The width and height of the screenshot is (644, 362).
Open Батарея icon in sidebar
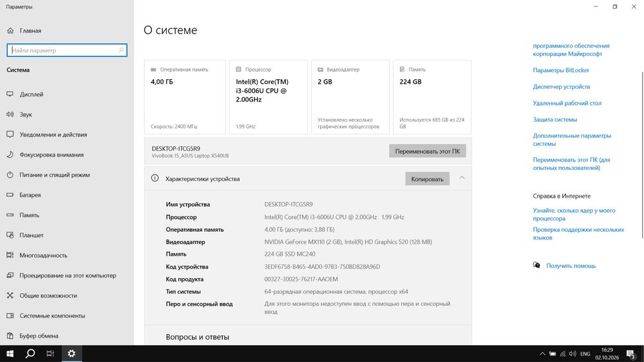[10, 195]
